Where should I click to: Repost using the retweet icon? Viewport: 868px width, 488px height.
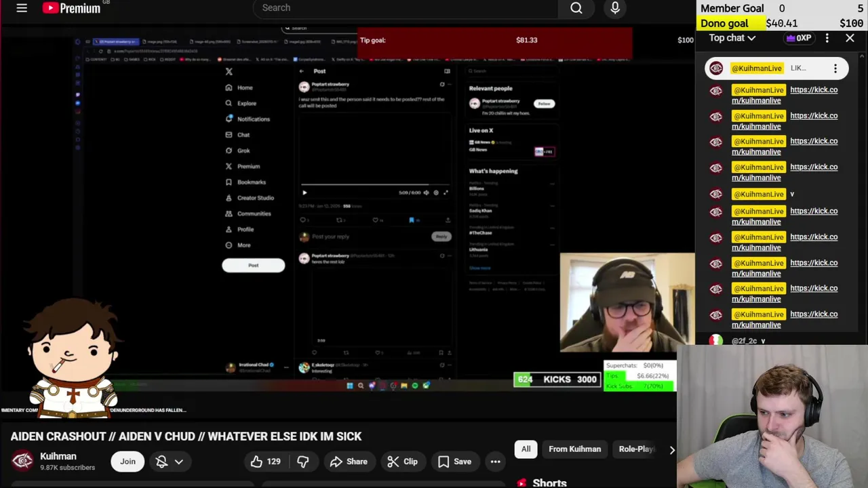pos(340,220)
